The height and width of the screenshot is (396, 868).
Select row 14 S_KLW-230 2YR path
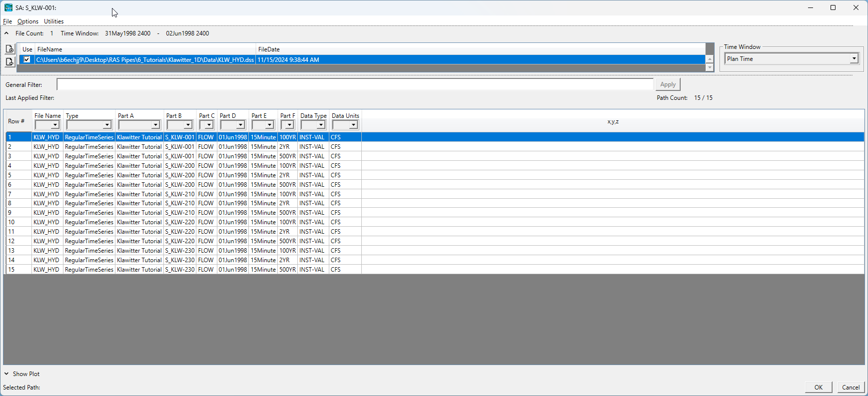coord(180,260)
